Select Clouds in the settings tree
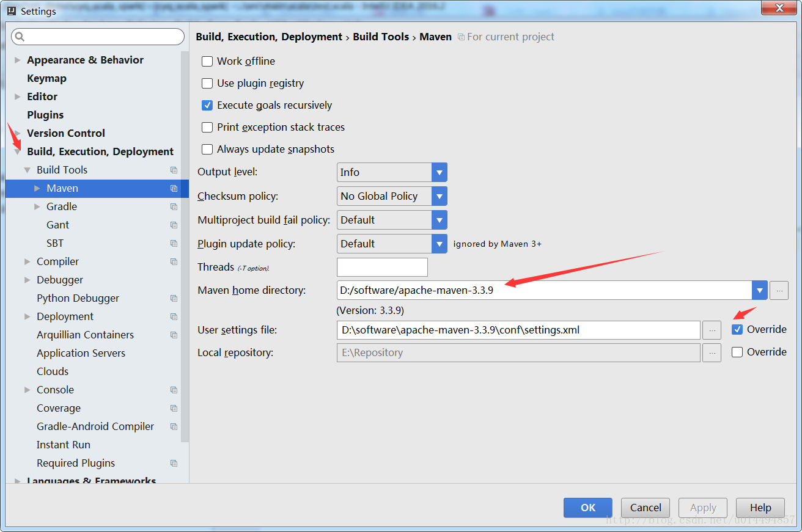Viewport: 802px width, 532px height. click(x=53, y=371)
